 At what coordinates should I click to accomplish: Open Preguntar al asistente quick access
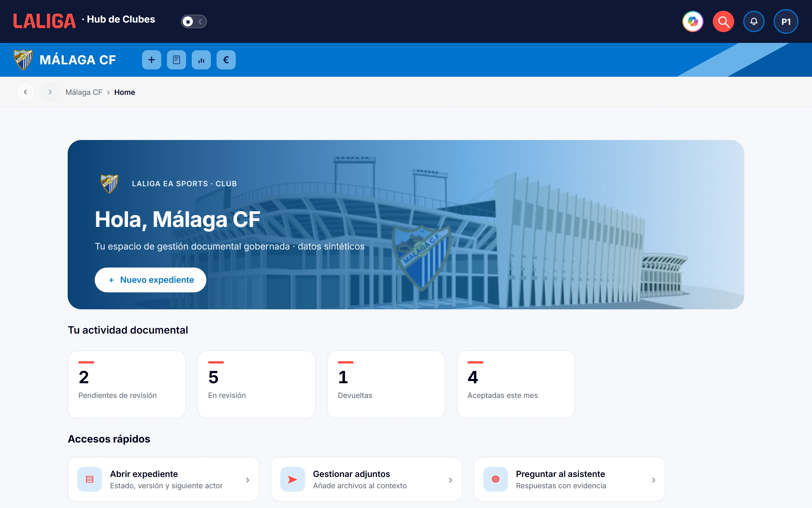pyautogui.click(x=570, y=479)
